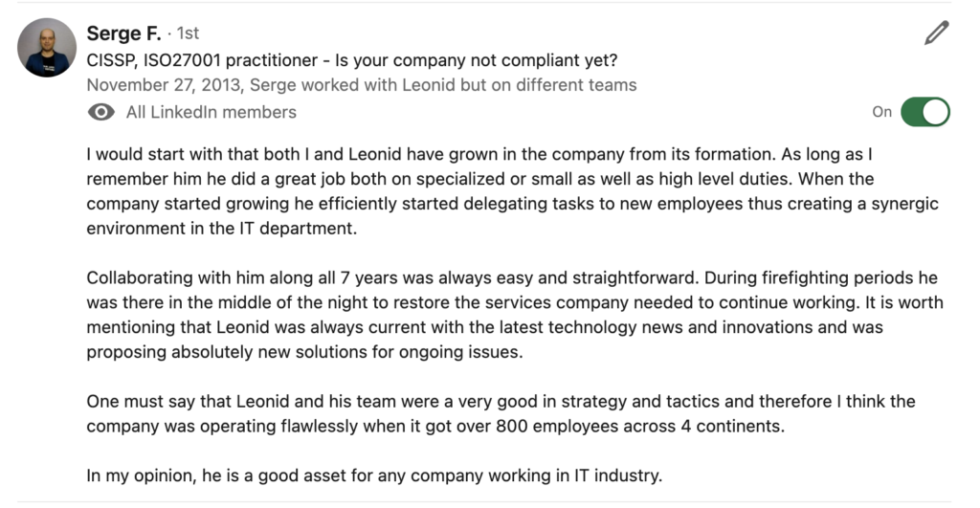Image resolution: width=980 pixels, height=508 pixels.
Task: Click the line beginning "remember him he did"
Action: coord(480,179)
